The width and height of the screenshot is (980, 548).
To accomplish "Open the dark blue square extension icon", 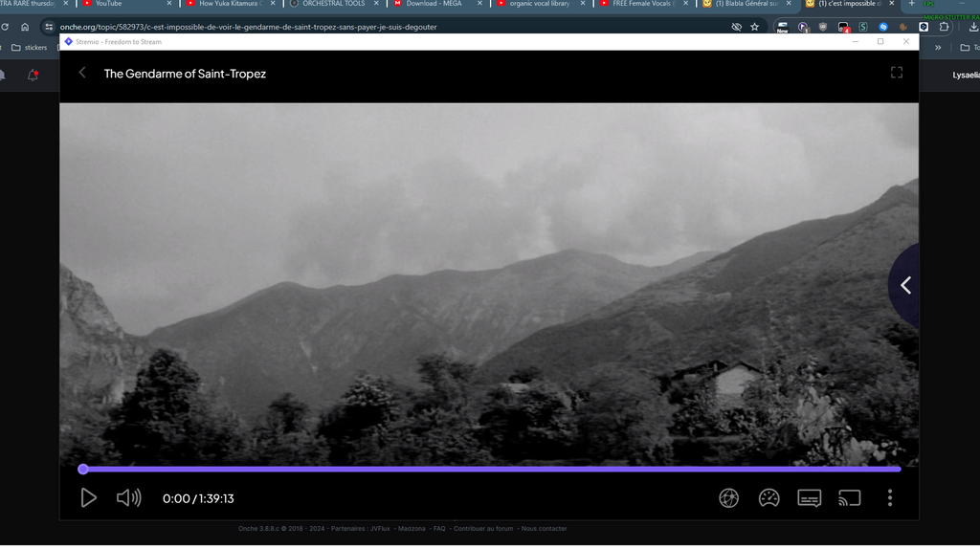I will tap(924, 27).
